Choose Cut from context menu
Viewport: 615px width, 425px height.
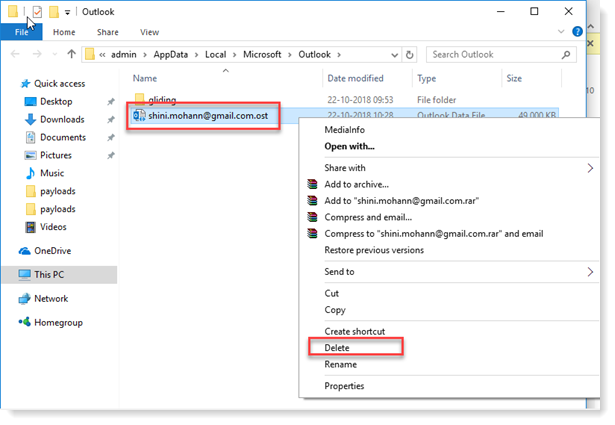coord(331,293)
